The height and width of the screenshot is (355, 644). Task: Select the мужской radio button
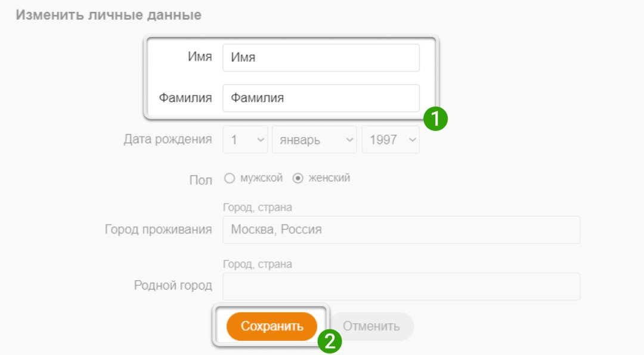229,177
